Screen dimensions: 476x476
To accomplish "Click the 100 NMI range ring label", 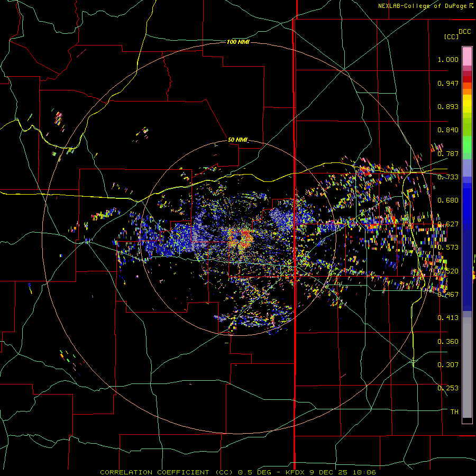I will pos(238,42).
